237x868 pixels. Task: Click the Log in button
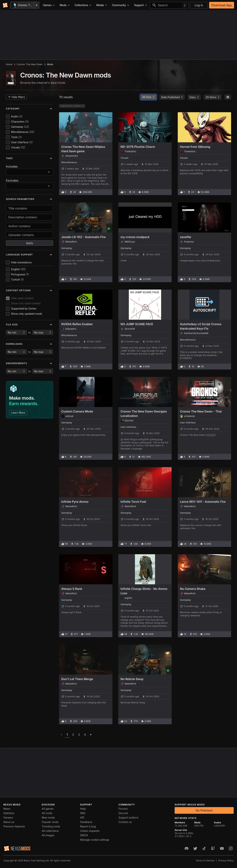click(199, 5)
